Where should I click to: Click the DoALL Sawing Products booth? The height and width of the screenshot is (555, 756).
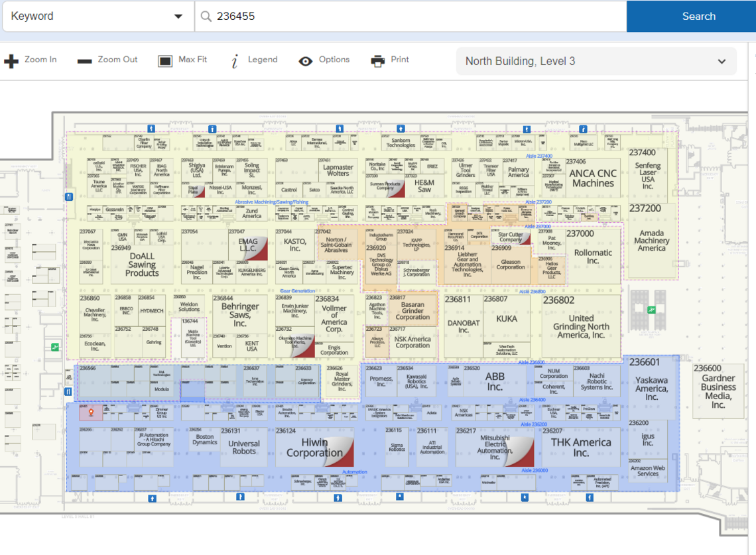(x=142, y=264)
